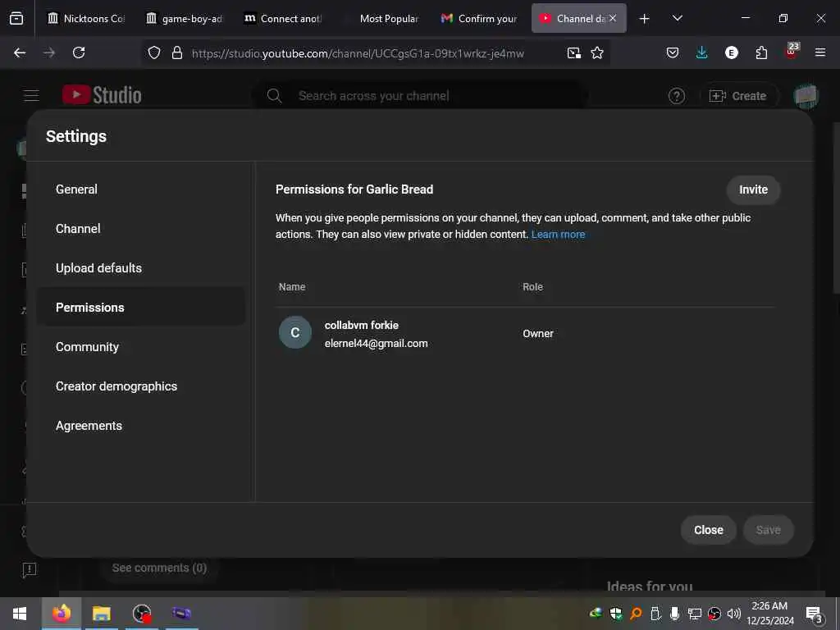Open the Windows Start menu
This screenshot has height=630, width=840.
coord(20,614)
